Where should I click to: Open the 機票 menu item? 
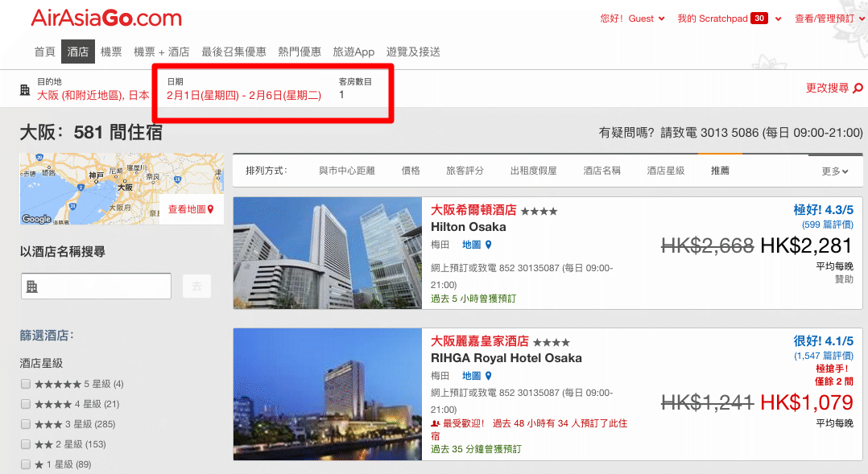[111, 52]
